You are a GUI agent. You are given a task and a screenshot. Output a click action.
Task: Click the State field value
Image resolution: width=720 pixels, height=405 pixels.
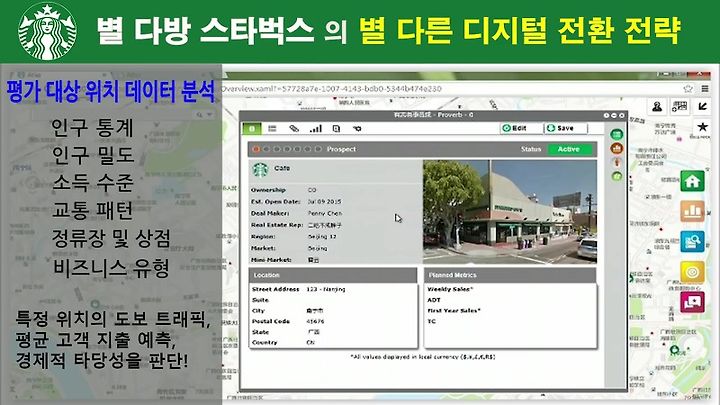point(313,332)
